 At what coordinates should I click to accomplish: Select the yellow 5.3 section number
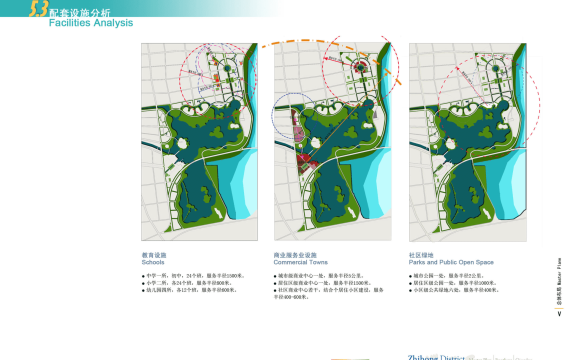click(x=38, y=9)
